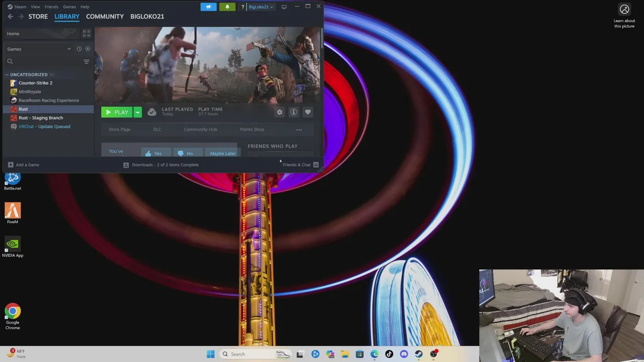Click the Rust cloud status icon
The width and height of the screenshot is (644, 362).
click(152, 112)
